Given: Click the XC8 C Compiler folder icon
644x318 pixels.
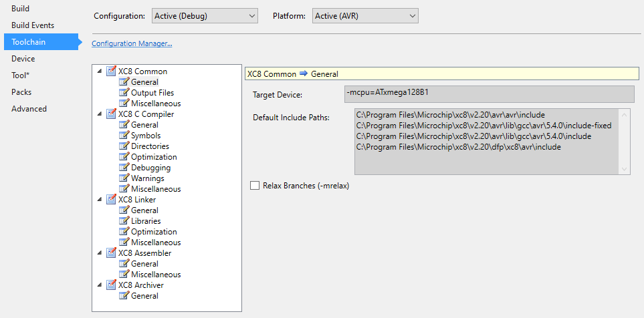Looking at the screenshot, I should tap(111, 114).
